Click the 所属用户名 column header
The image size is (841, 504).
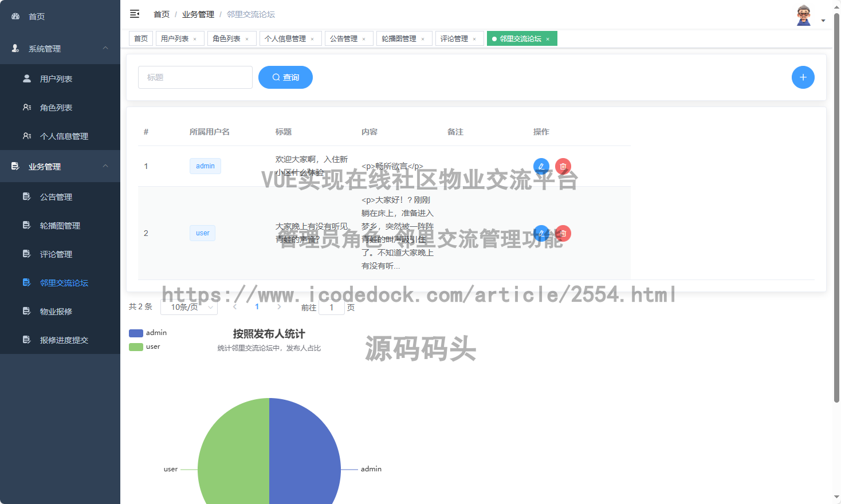pos(210,132)
